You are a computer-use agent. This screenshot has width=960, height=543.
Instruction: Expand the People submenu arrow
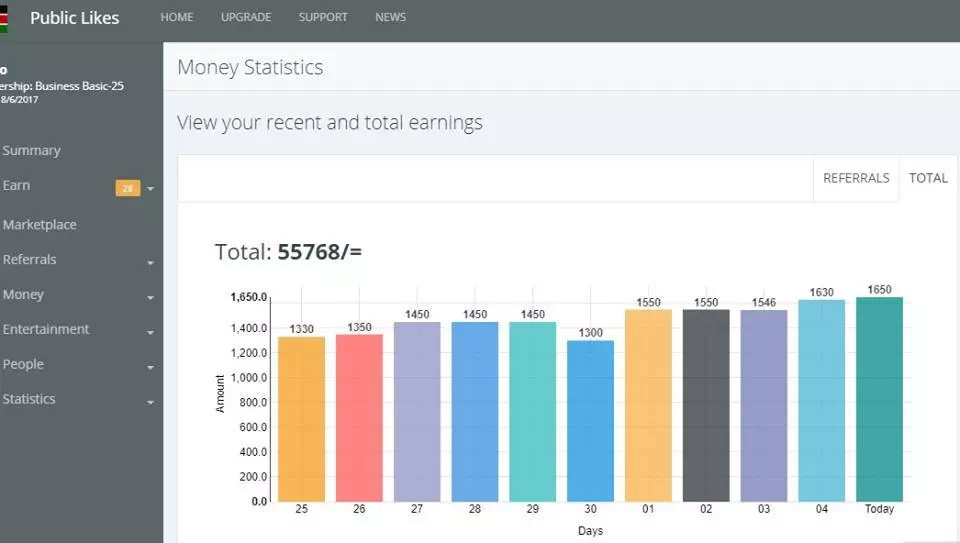tap(151, 367)
